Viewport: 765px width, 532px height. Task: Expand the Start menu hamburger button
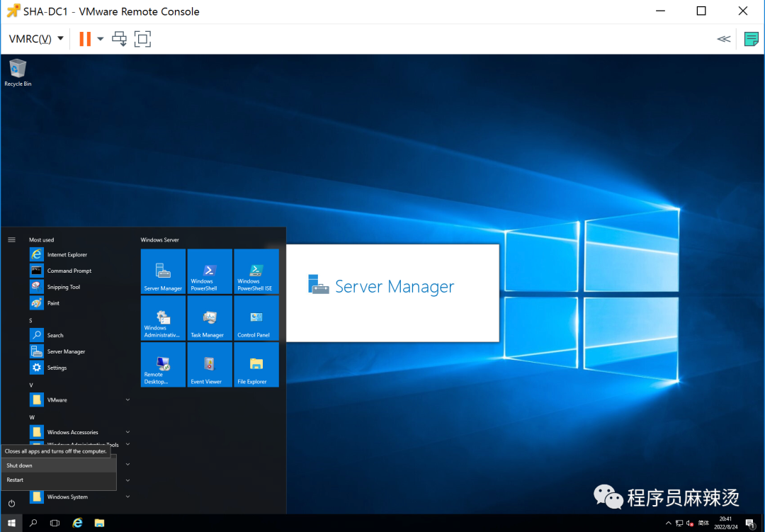pos(12,239)
